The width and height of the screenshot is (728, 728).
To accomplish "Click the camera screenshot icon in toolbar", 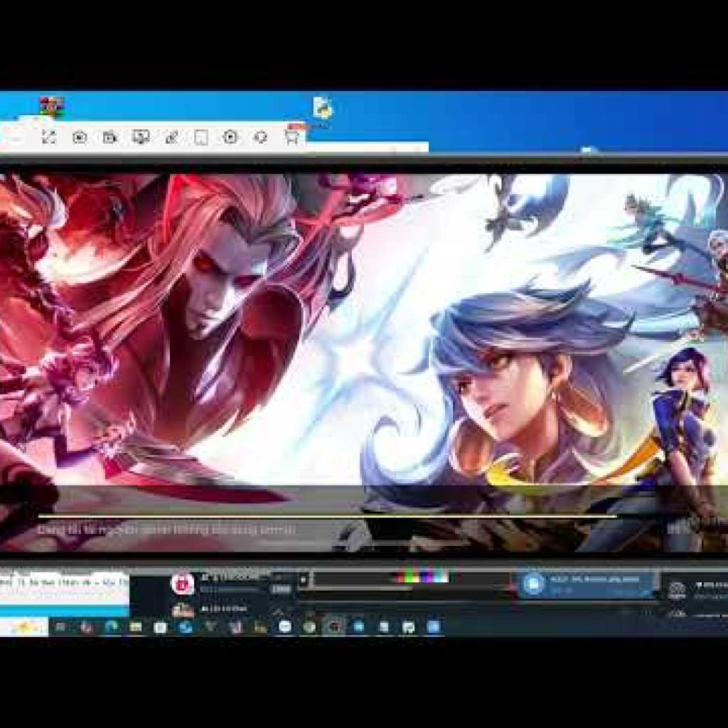I will coord(80,137).
